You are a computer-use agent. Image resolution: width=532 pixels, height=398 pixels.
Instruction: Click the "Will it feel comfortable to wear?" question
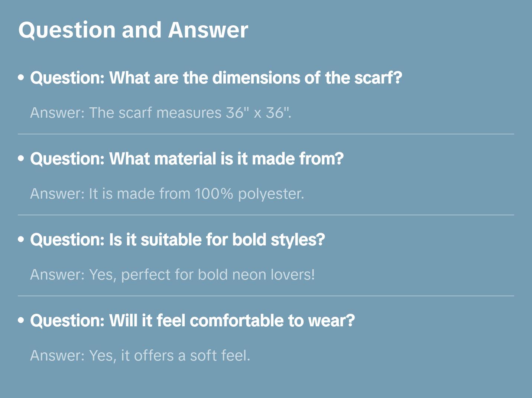[192, 321]
